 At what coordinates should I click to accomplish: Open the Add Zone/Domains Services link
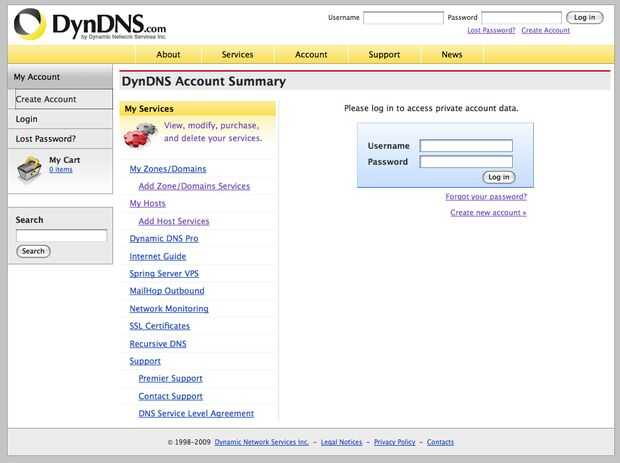click(194, 186)
